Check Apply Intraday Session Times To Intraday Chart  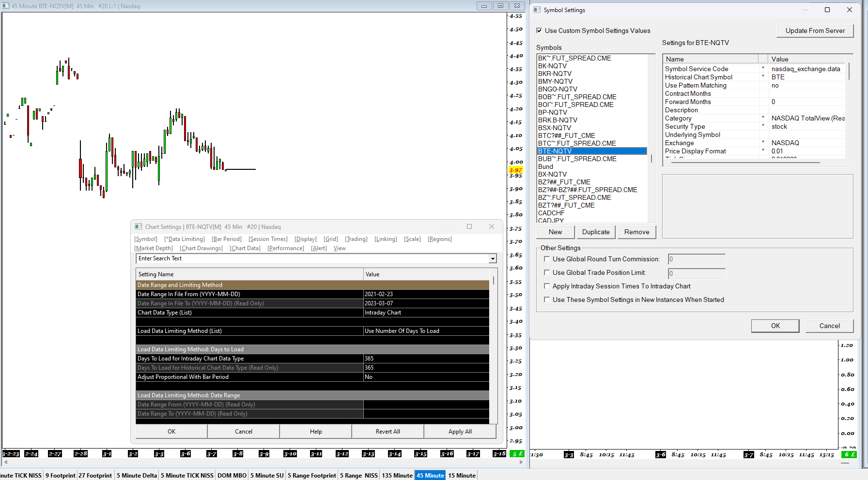click(547, 286)
